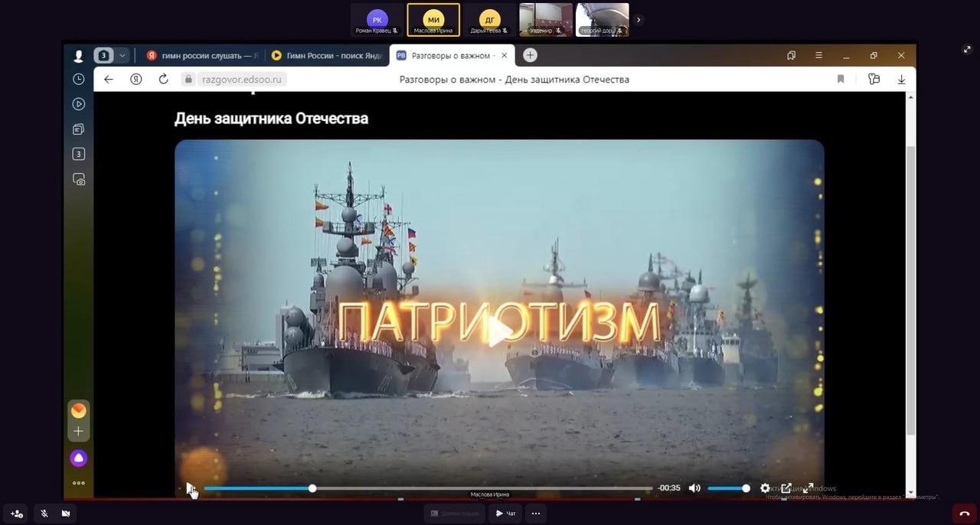Open Alice voice assistant in sidebar
Screen dimensions: 980x525
click(78, 458)
